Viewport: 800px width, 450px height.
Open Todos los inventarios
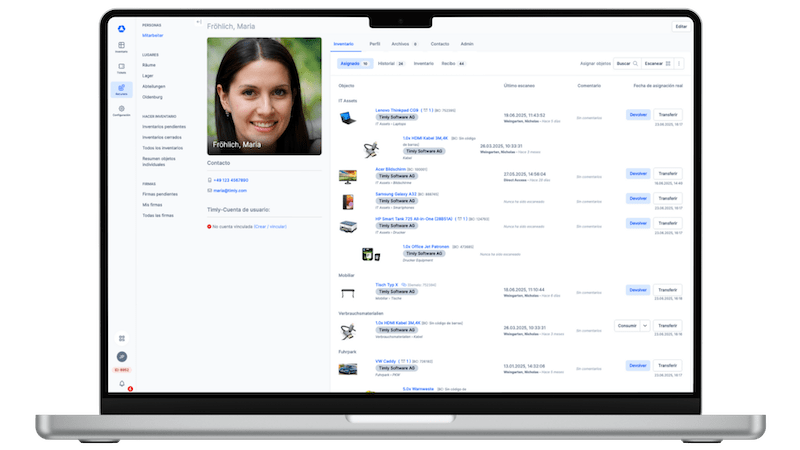pos(162,148)
